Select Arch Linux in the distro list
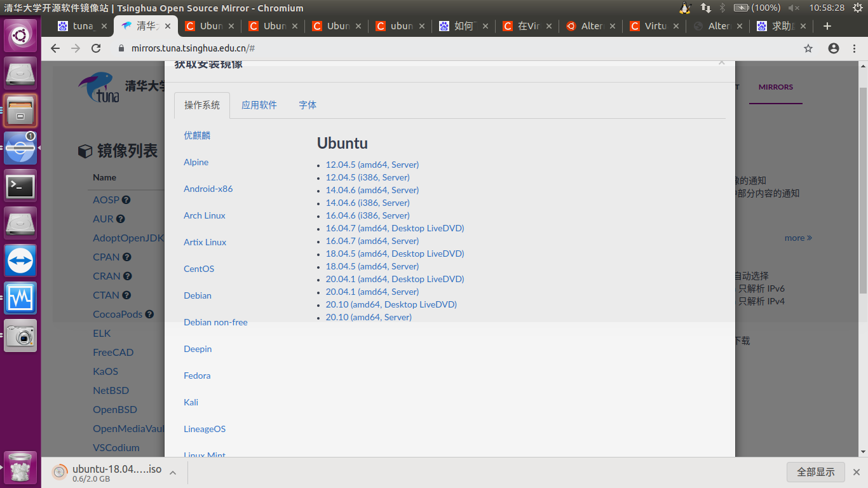This screenshot has height=488, width=868. (205, 215)
